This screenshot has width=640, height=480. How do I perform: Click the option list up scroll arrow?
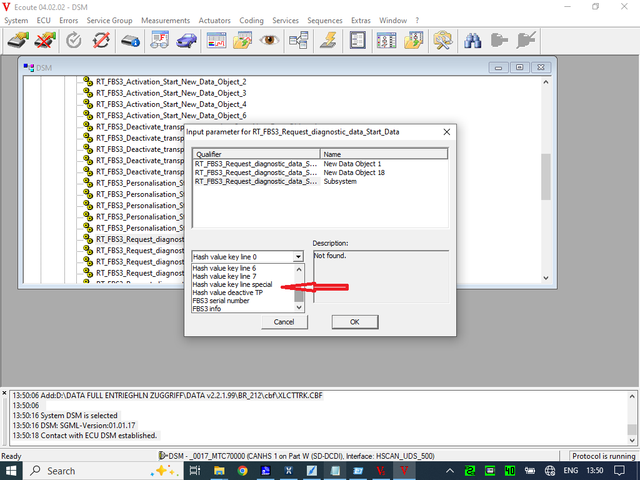[x=299, y=269]
